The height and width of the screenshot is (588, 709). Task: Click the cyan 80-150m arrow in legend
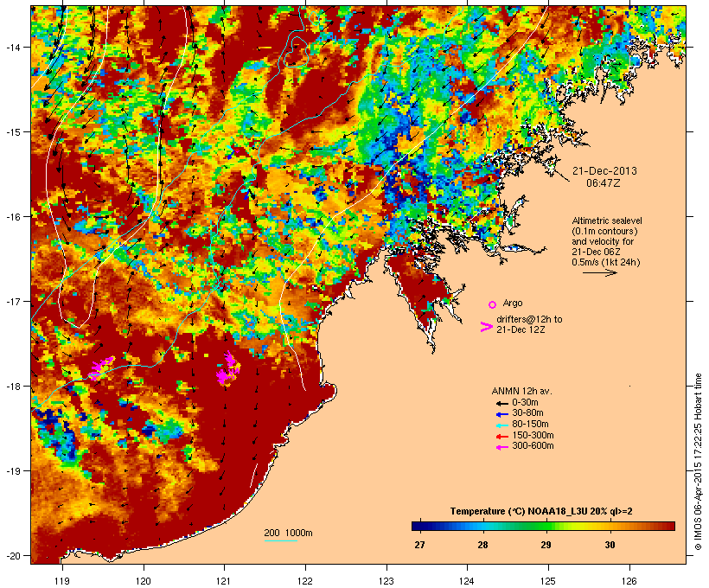(501, 425)
